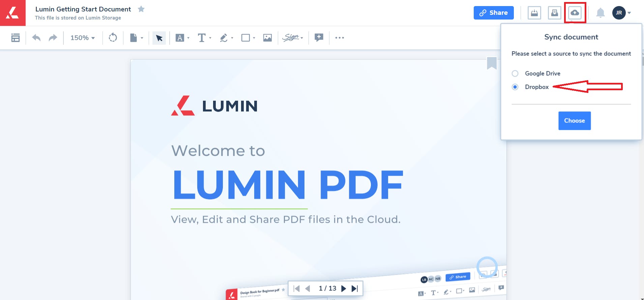This screenshot has width=644, height=300.
Task: Click the vertical scrollbar on the right
Action: [643, 61]
